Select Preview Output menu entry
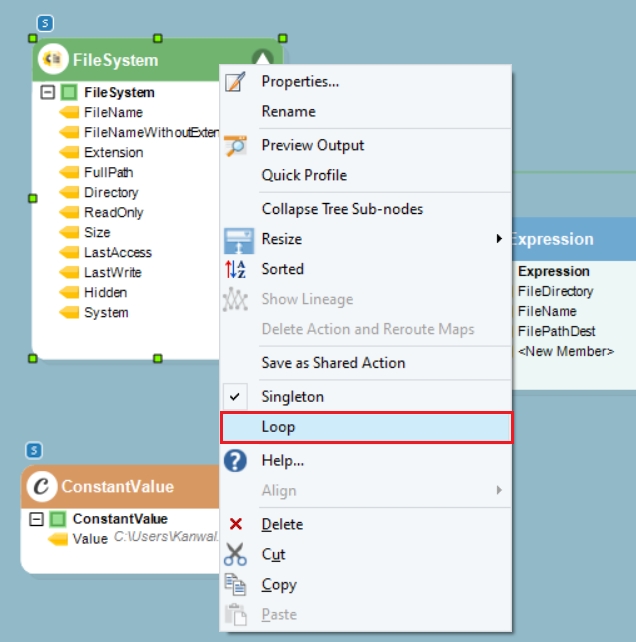The height and width of the screenshot is (642, 636). click(x=366, y=145)
